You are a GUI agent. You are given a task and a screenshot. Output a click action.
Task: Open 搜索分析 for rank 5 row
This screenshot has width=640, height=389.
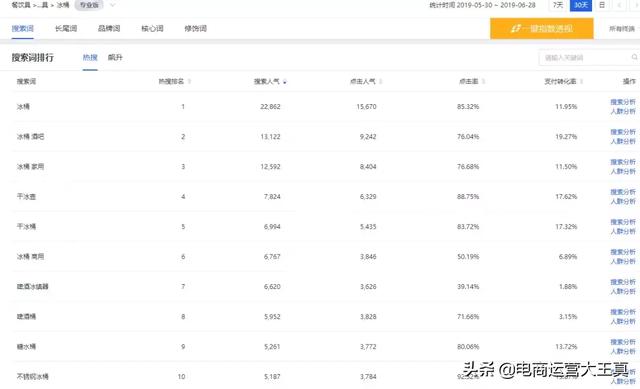click(623, 222)
